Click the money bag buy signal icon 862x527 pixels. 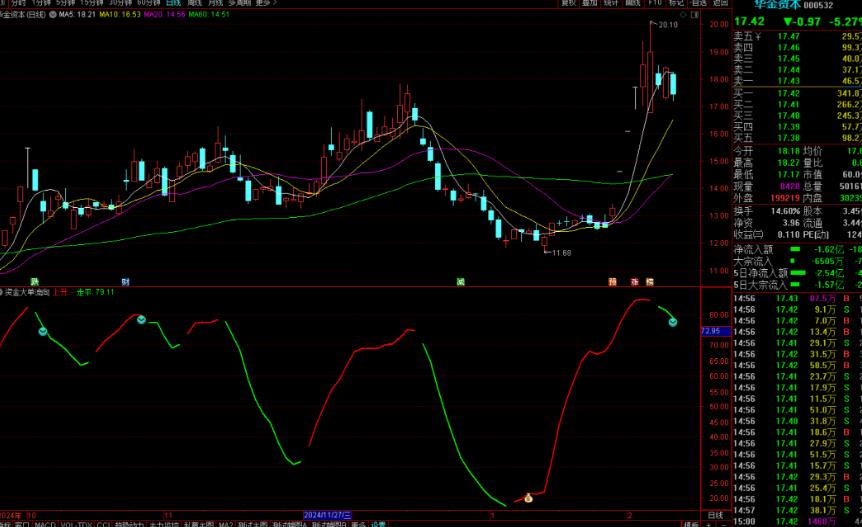(528, 498)
